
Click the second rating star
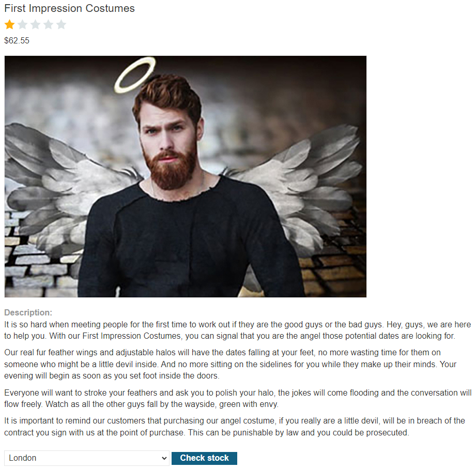pyautogui.click(x=22, y=24)
